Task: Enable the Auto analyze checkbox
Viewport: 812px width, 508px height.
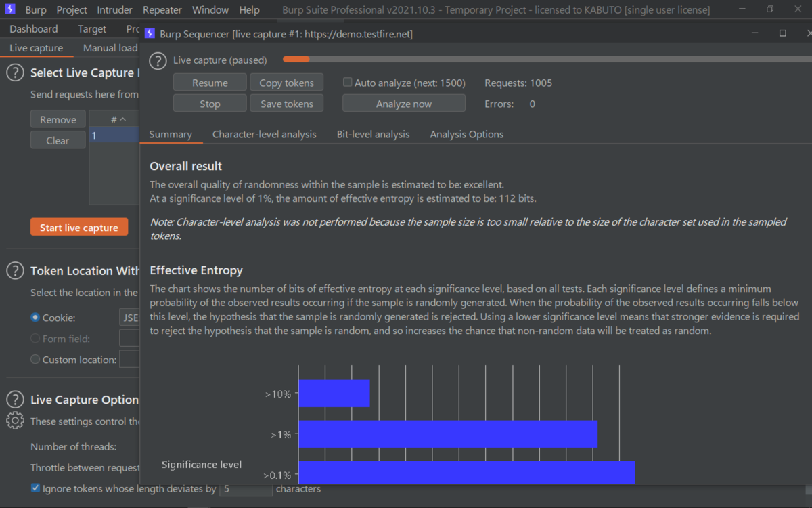Action: click(348, 83)
